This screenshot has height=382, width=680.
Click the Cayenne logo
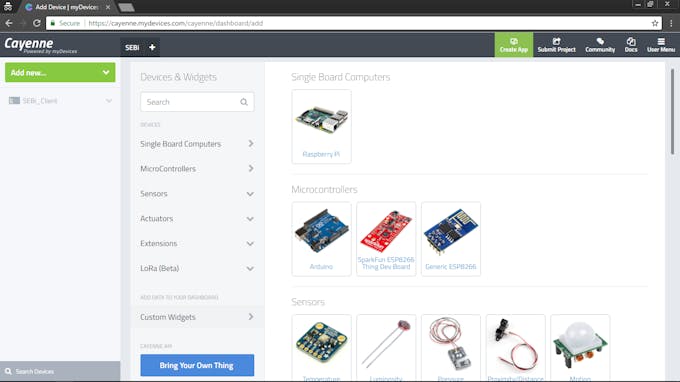40,45
